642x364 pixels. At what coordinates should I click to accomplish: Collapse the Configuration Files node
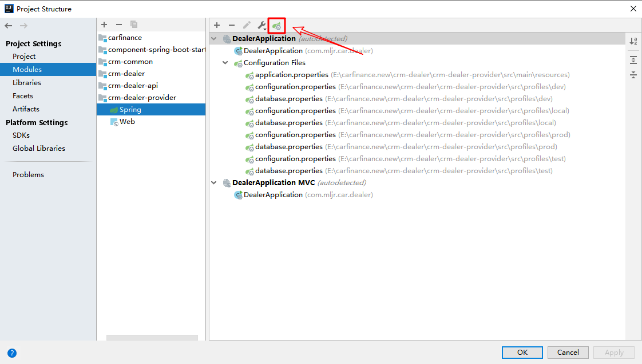pos(225,63)
